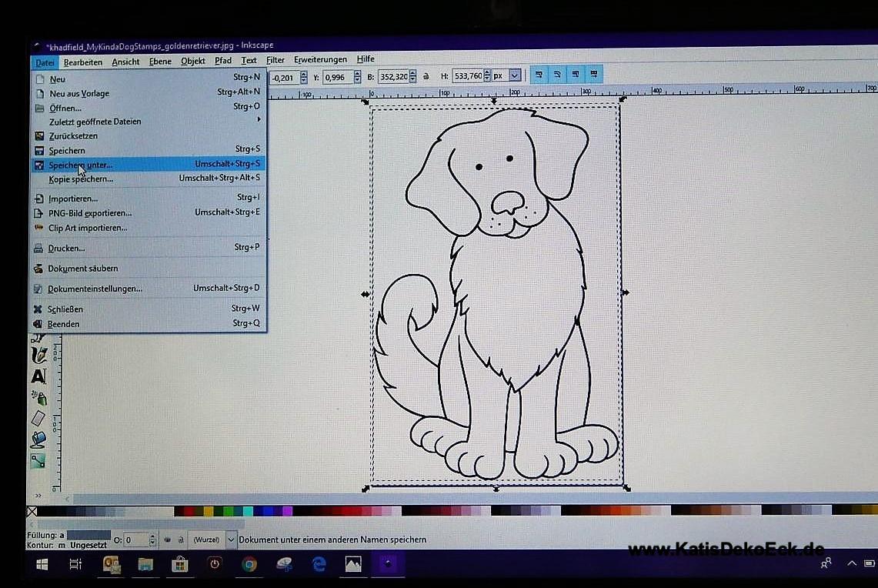Pick the Paint Bucket fill tool
This screenshot has width=878, height=588.
click(38, 439)
